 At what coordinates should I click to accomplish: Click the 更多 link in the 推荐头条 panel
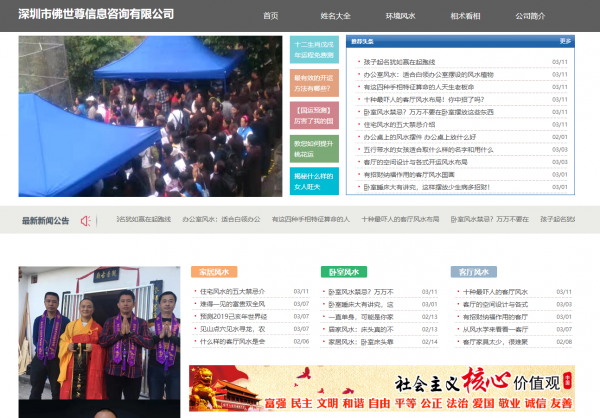click(565, 42)
